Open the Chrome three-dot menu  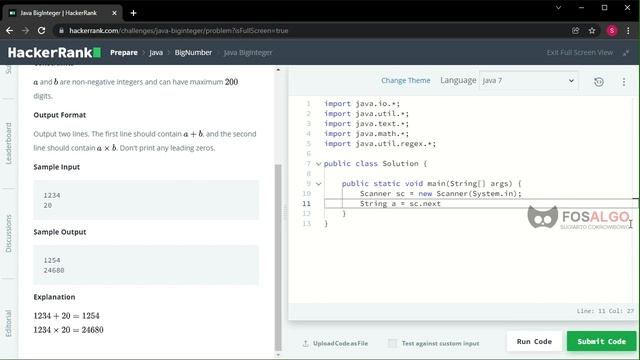(x=628, y=31)
